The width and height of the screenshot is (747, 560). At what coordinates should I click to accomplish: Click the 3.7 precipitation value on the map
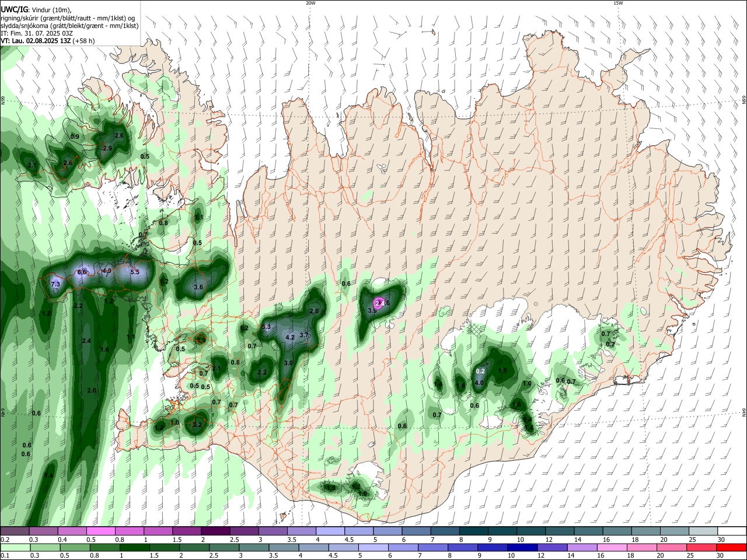click(x=304, y=335)
